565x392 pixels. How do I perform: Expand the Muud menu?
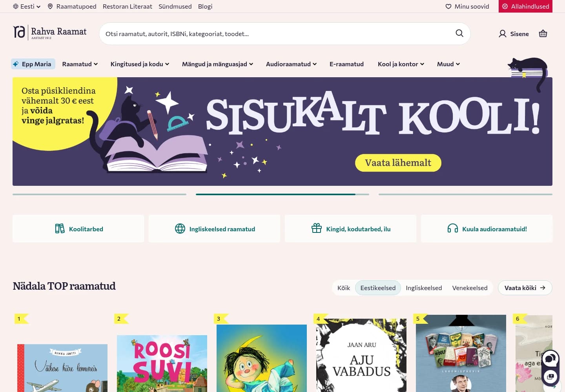click(448, 64)
